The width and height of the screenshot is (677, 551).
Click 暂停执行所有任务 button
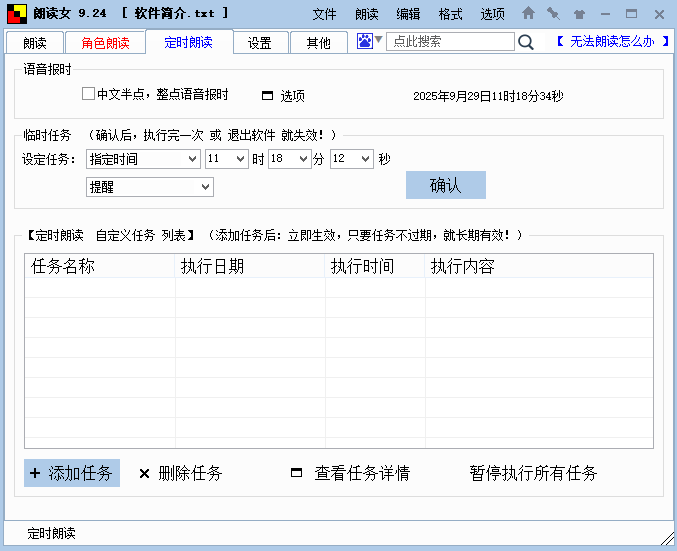pos(533,473)
